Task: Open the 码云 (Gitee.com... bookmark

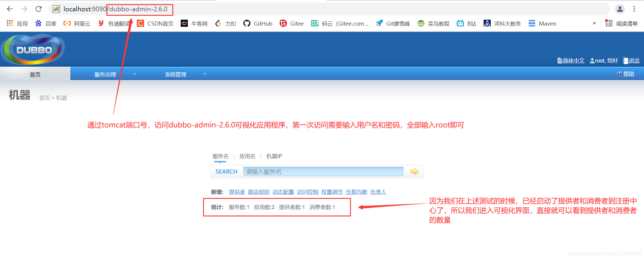Action: coord(340,23)
